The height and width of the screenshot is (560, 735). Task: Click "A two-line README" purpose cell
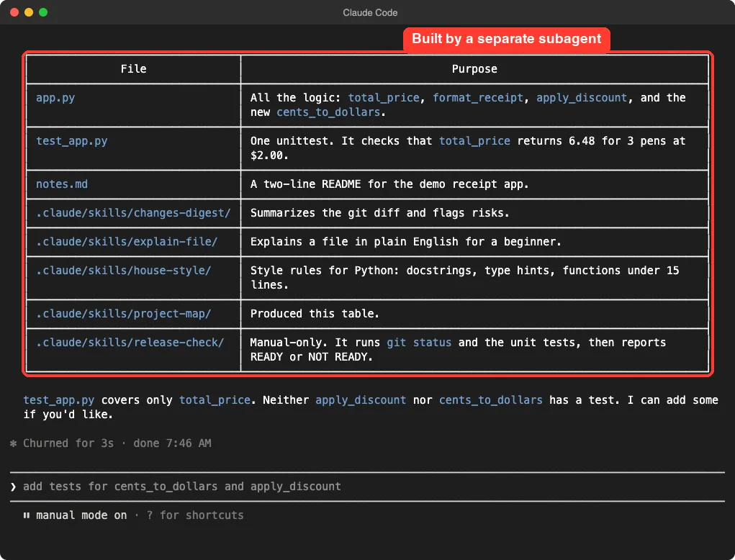pos(474,184)
